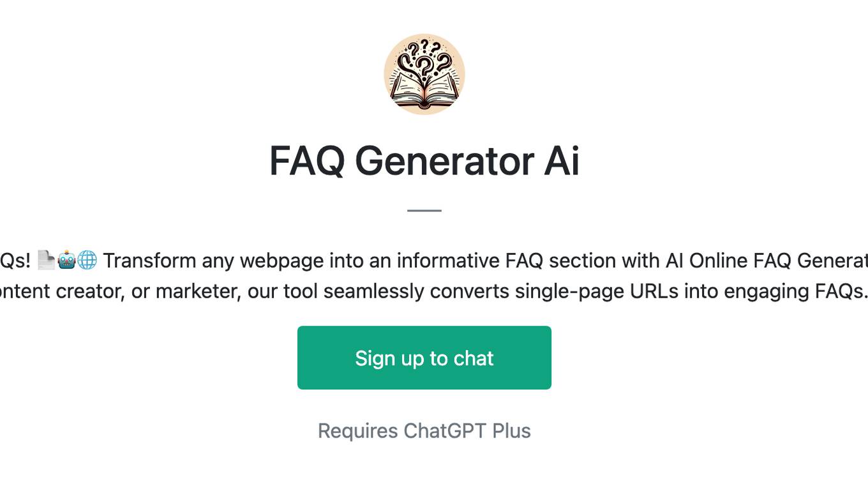
Task: Click the open book in the logo
Action: [424, 88]
